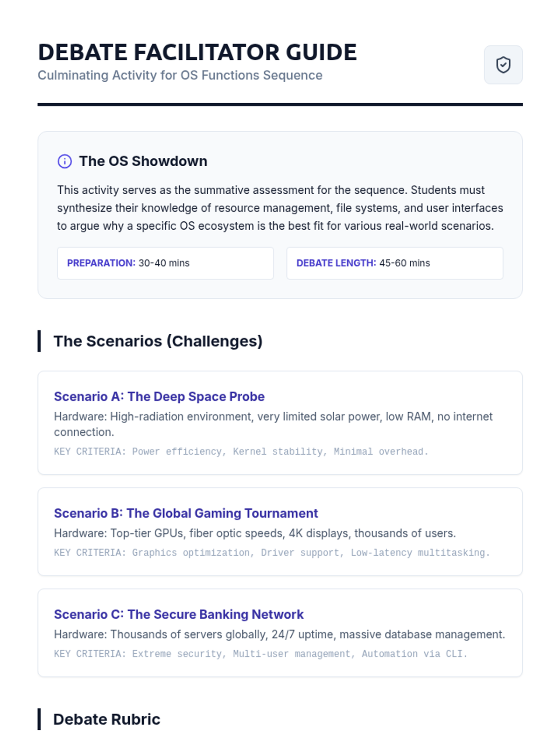Click the Debate Facilitator Guide title

pos(197,52)
